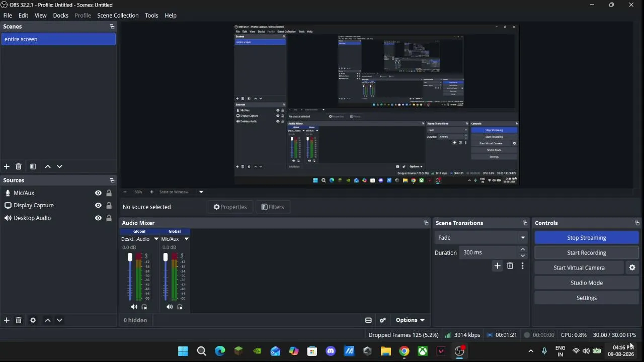Open the preview scaling dropdown
644x362 pixels.
coord(201,192)
